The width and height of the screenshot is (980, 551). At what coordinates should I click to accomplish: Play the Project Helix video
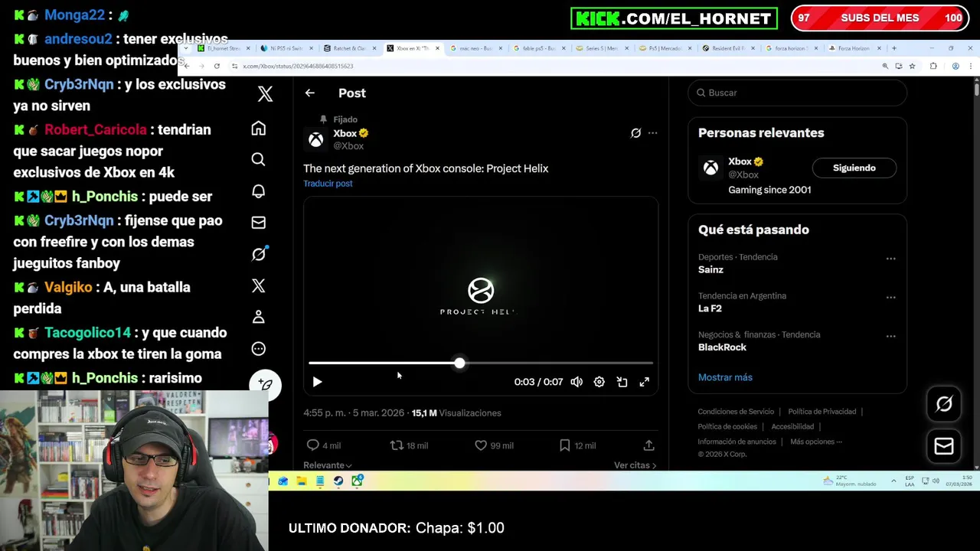tap(317, 382)
